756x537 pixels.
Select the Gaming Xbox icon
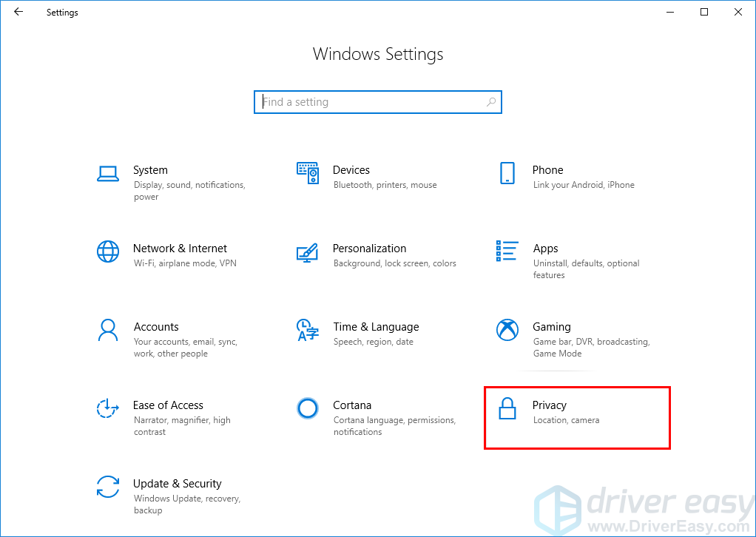tap(507, 330)
